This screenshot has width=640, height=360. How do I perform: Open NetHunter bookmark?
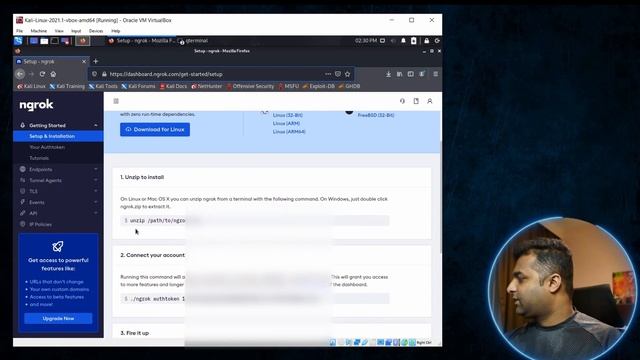click(x=207, y=87)
